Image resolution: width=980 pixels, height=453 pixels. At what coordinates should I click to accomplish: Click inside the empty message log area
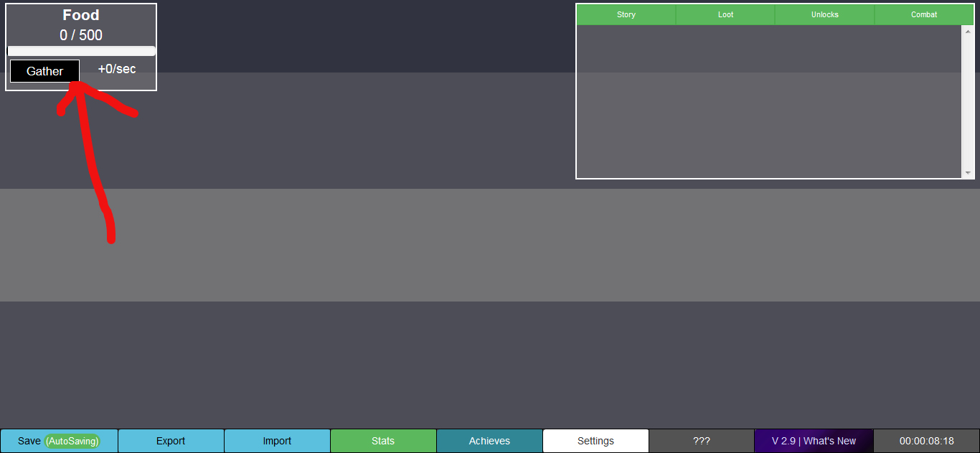click(x=768, y=101)
